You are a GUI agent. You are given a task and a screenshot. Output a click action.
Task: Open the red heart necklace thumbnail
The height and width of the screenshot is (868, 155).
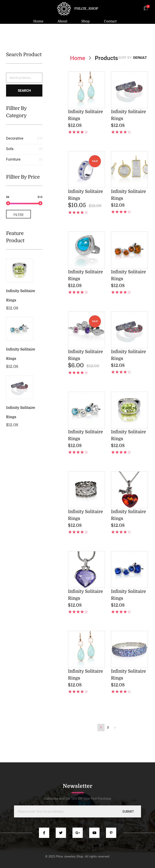129,489
